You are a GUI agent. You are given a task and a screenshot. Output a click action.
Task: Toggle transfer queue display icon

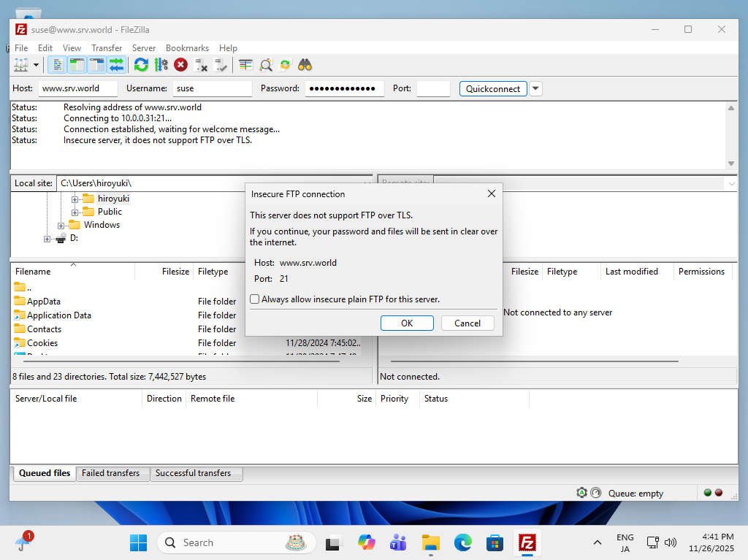pos(116,65)
